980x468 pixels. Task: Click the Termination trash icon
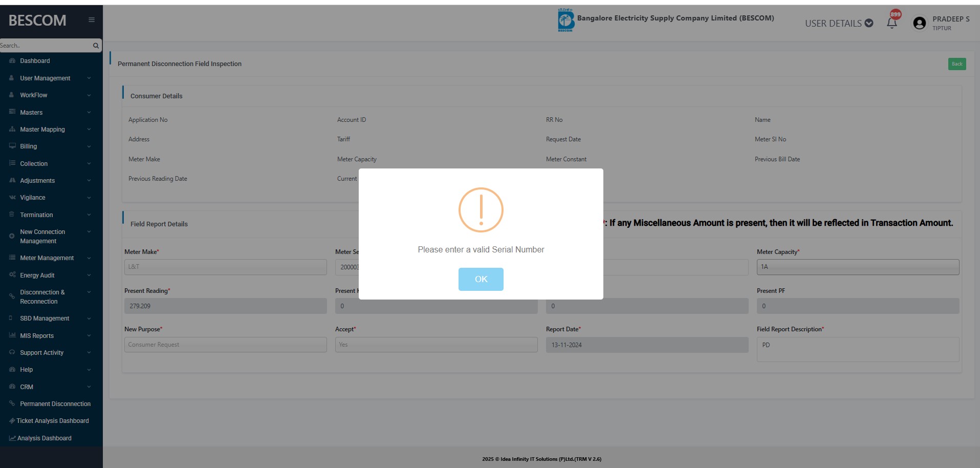click(x=12, y=215)
